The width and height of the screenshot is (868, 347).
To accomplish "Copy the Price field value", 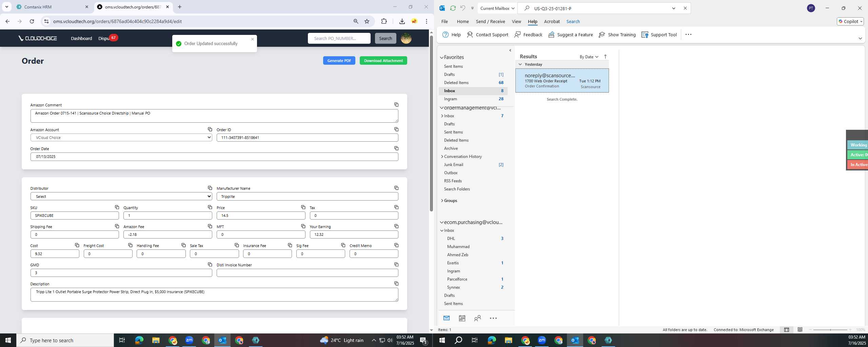I will coord(303,207).
